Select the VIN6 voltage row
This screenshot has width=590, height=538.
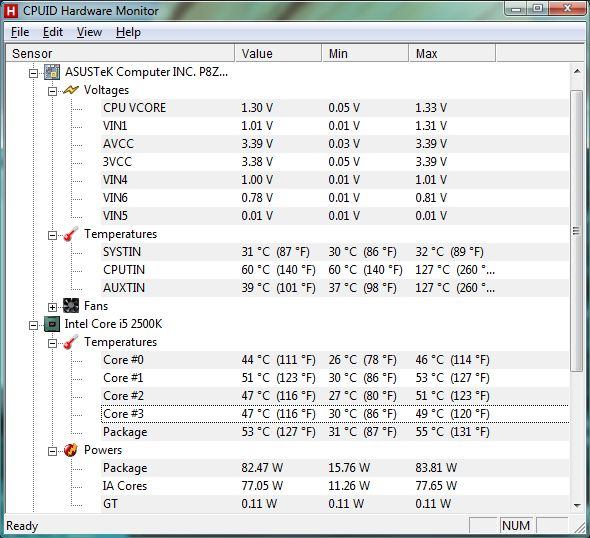pyautogui.click(x=335, y=198)
